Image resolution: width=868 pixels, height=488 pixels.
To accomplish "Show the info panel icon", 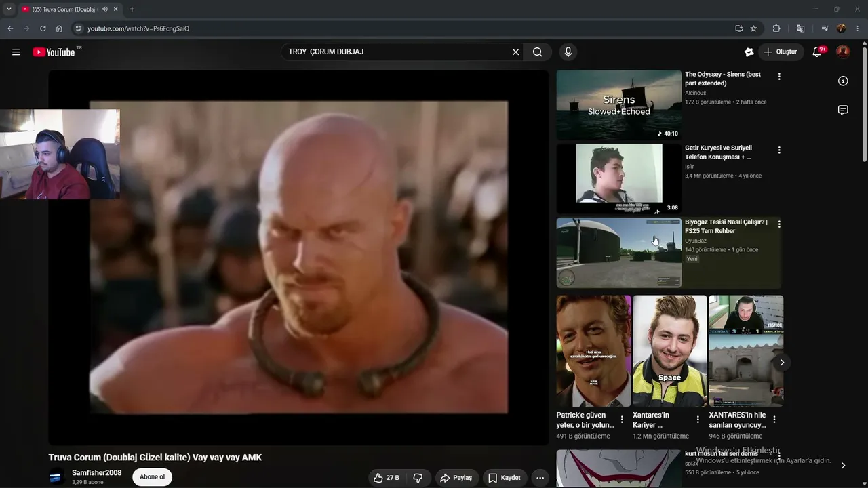I will pyautogui.click(x=843, y=81).
